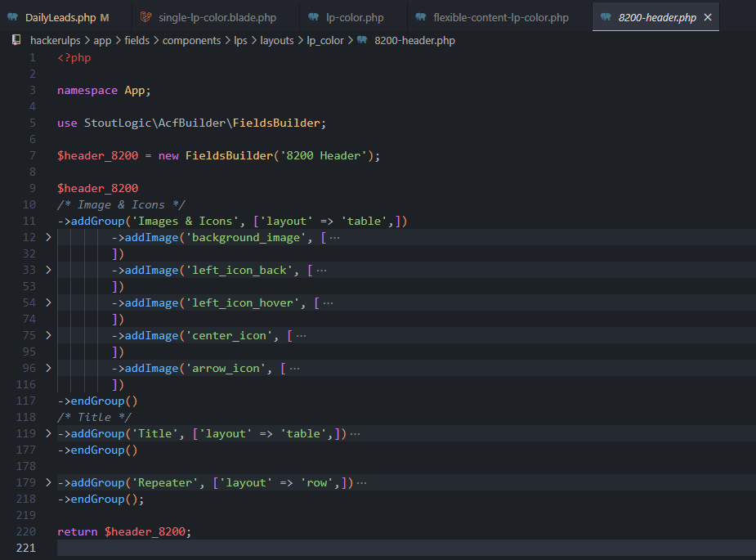Click the Laravel Blade icon on single-lp-color tab
756x560 pixels.
(145, 17)
